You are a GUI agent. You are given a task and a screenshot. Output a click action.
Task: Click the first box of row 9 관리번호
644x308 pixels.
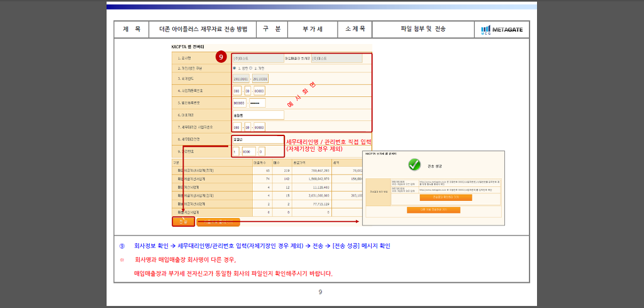tap(236, 151)
